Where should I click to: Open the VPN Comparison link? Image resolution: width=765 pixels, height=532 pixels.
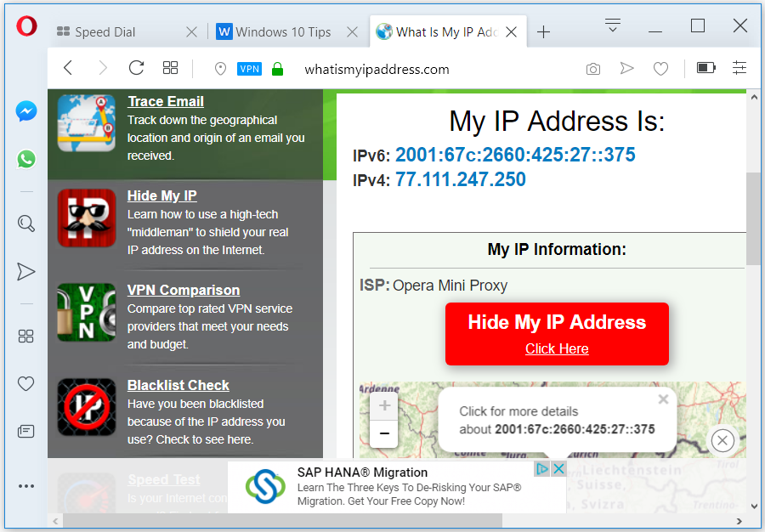(184, 290)
